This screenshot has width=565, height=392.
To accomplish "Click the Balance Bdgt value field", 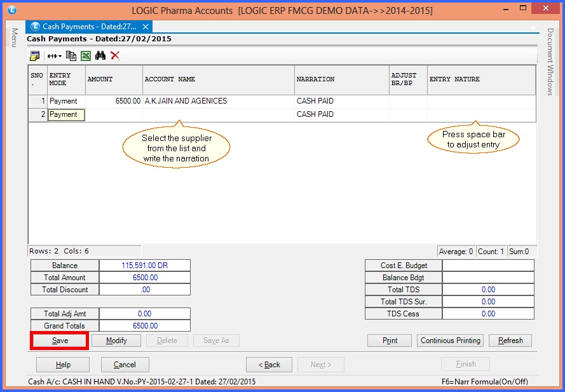I will (x=488, y=278).
